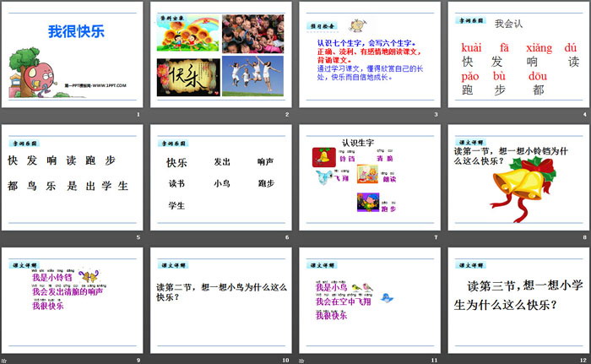
Task: Click slide number 2 label
Action: [287, 114]
